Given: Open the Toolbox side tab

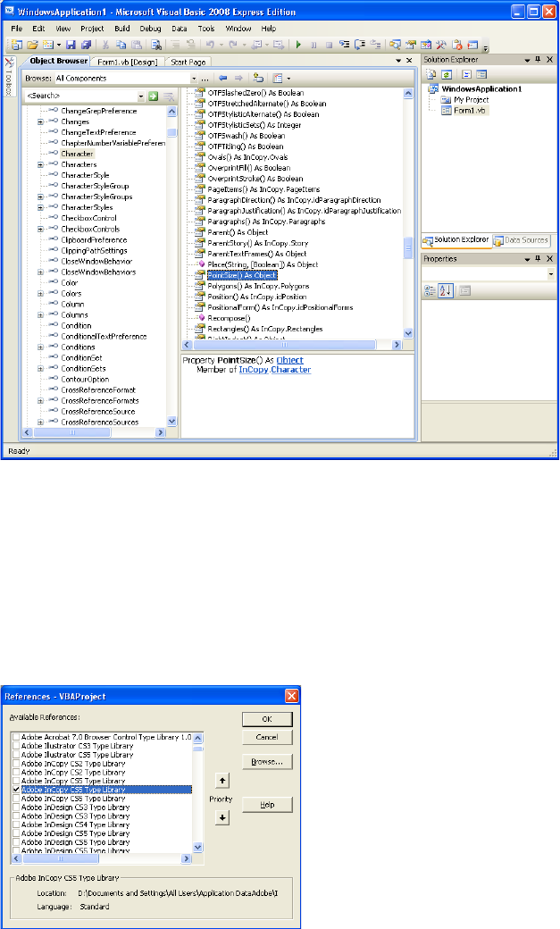Looking at the screenshot, I should (9, 77).
